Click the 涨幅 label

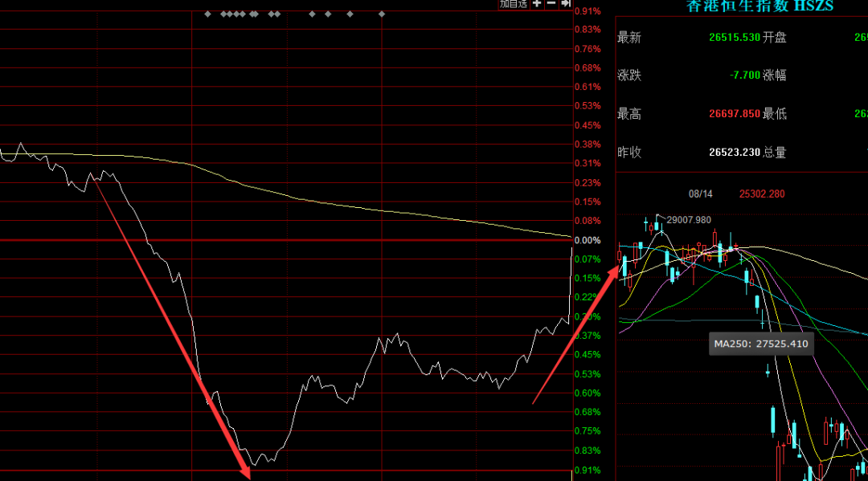(x=775, y=75)
